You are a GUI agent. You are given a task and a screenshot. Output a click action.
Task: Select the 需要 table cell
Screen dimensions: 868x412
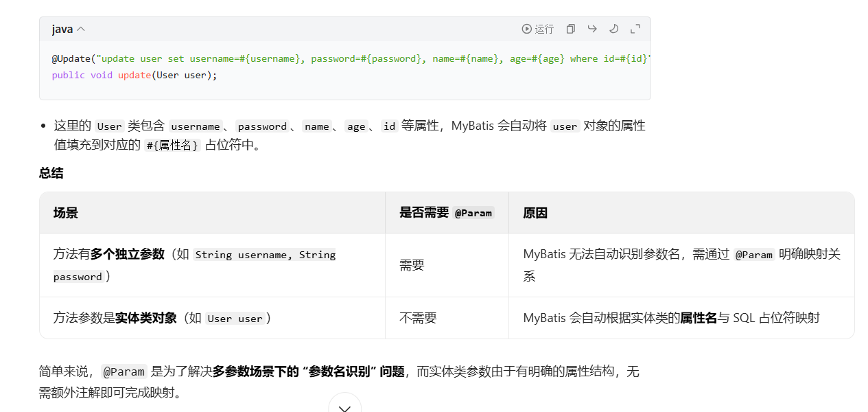click(x=447, y=265)
